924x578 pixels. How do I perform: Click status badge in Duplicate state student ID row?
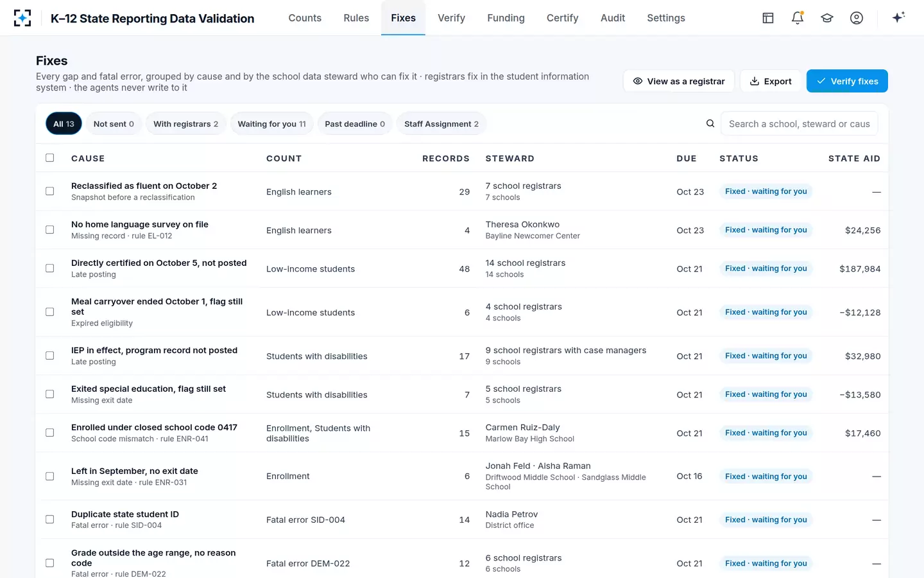[766, 520]
